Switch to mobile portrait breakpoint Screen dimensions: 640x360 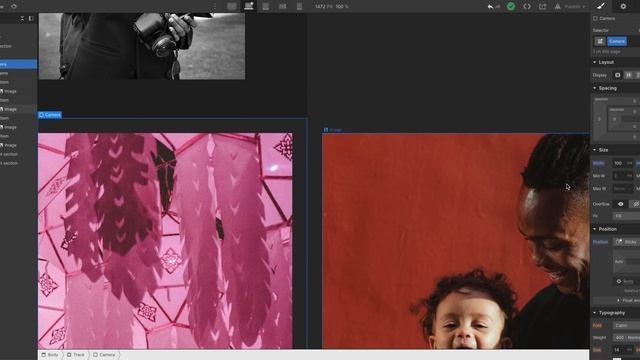[x=299, y=6]
